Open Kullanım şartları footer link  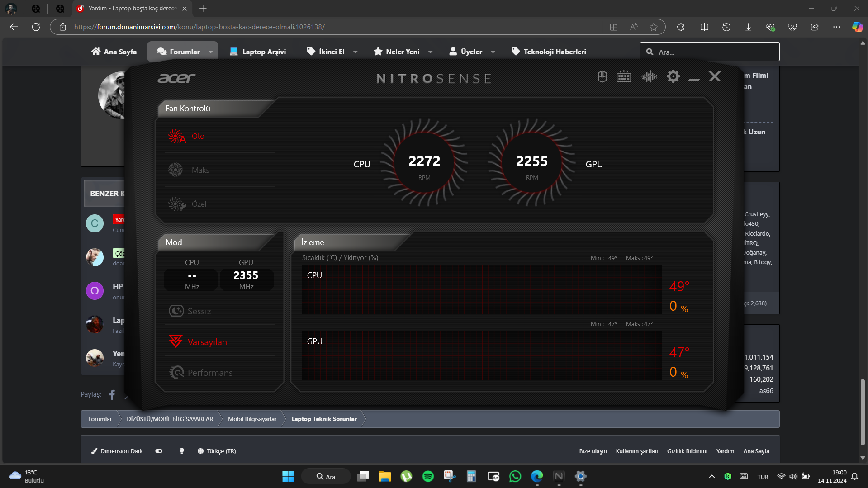(637, 451)
